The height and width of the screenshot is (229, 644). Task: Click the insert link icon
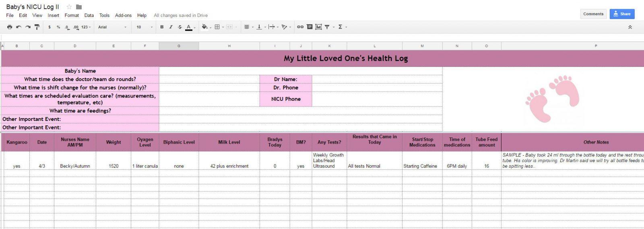pos(300,27)
